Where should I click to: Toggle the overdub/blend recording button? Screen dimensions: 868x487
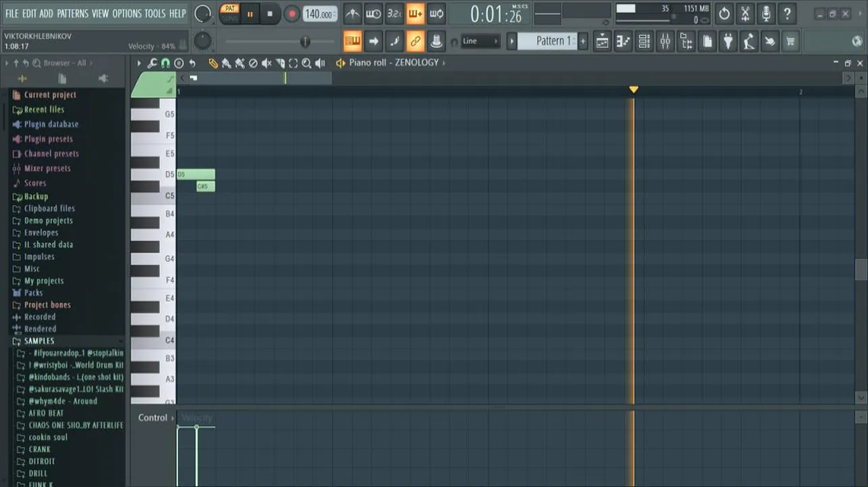[x=415, y=14]
